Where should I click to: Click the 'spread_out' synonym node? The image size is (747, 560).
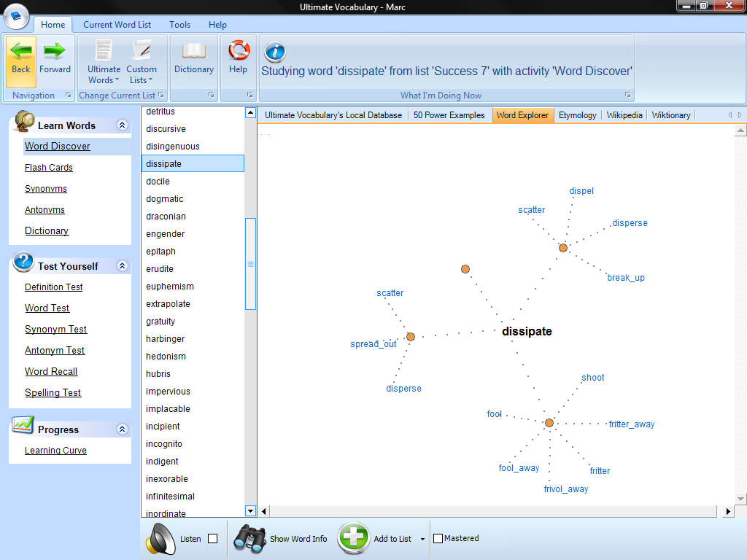coord(373,344)
